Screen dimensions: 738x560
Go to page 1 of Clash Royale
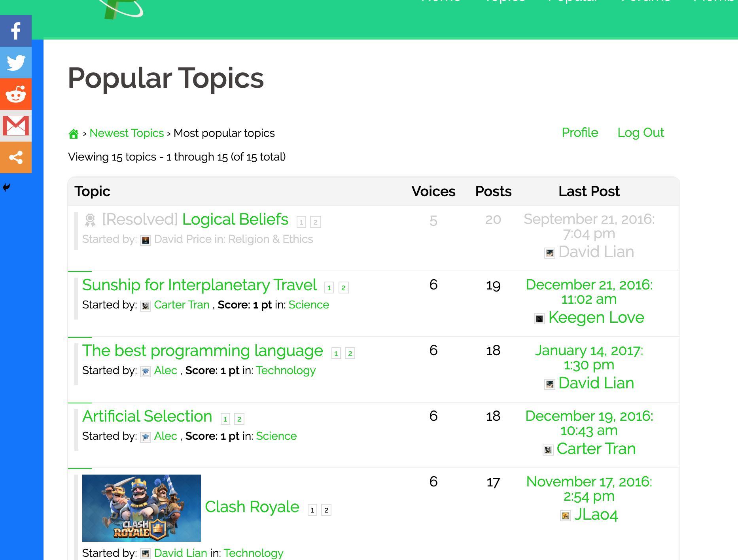point(312,510)
